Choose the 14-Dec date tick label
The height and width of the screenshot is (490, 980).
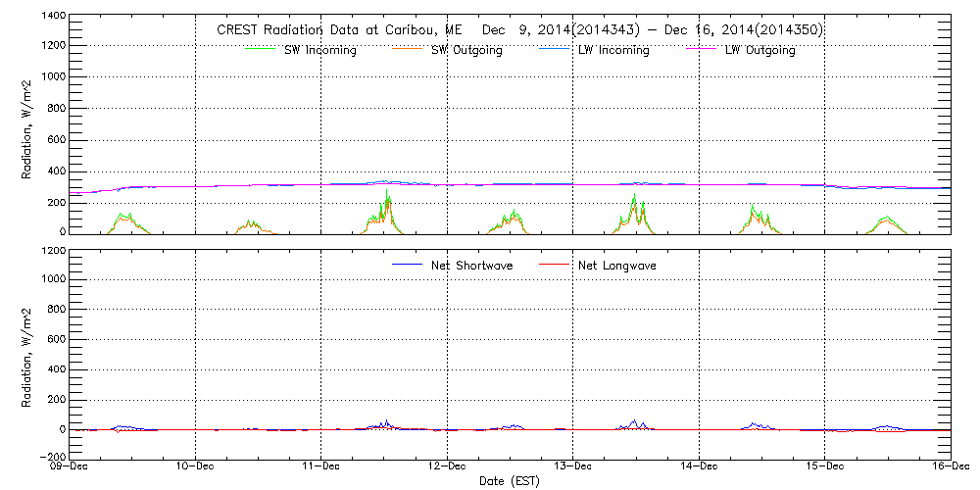click(699, 467)
